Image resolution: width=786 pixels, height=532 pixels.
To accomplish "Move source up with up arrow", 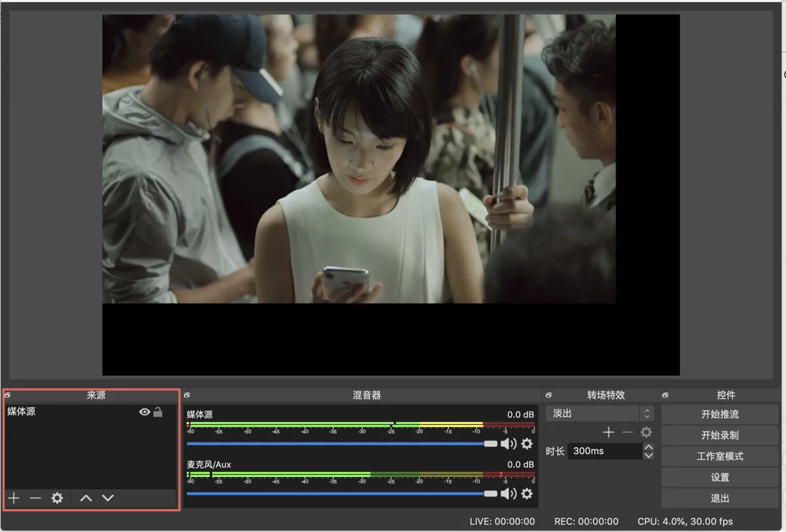I will click(86, 498).
